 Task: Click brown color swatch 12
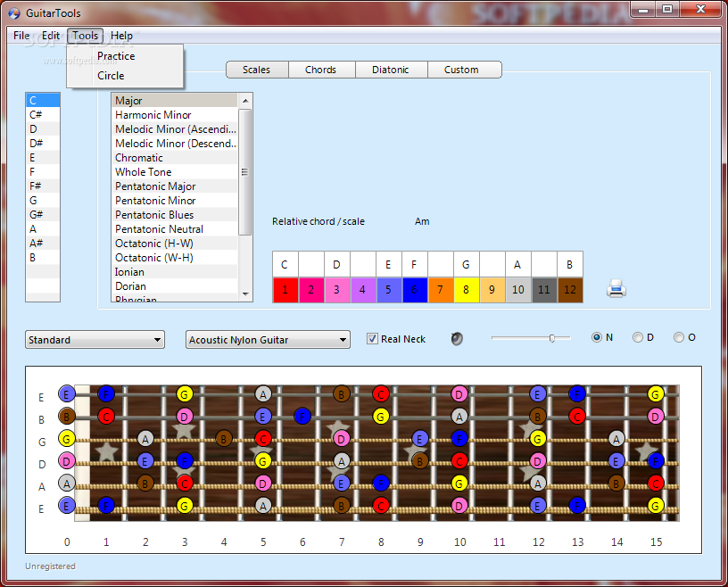pyautogui.click(x=570, y=290)
